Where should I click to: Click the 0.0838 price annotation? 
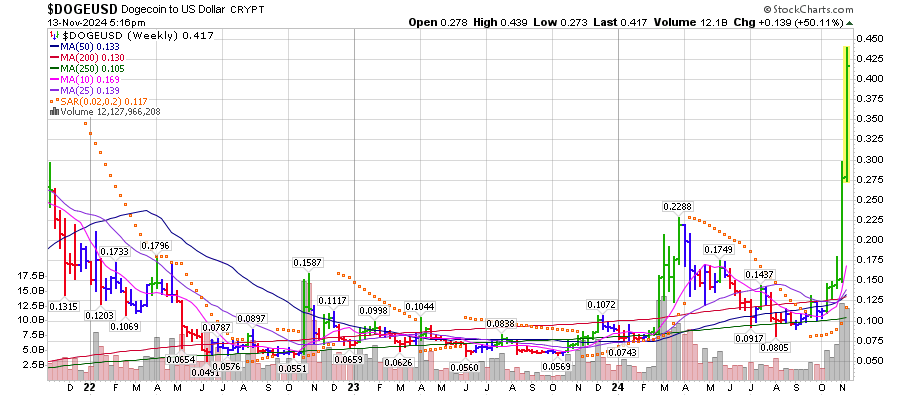[501, 324]
